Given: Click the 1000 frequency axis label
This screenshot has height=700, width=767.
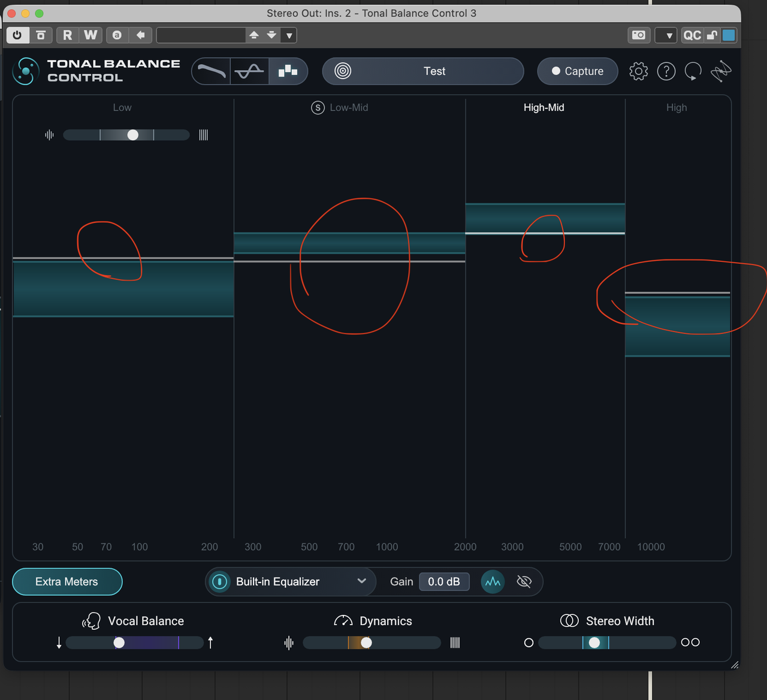Looking at the screenshot, I should [x=387, y=547].
